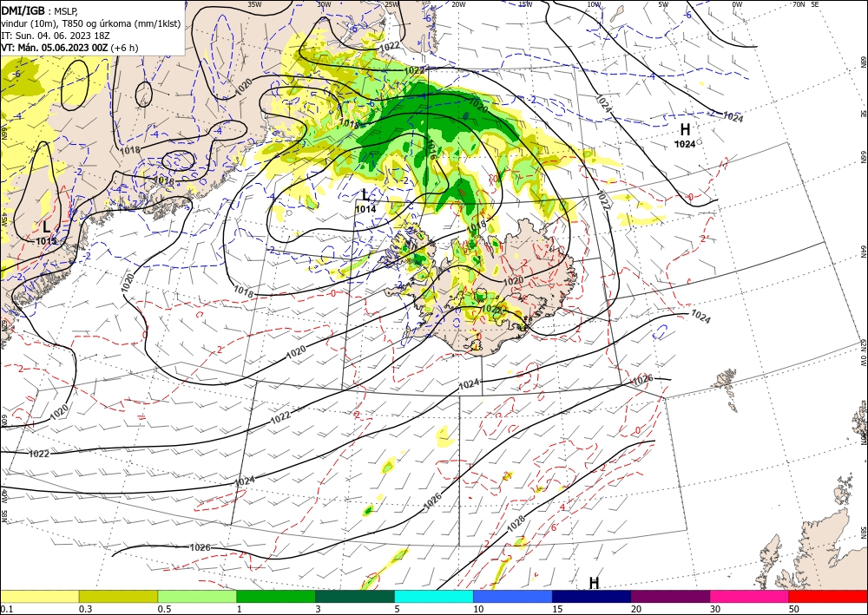Click the 'VT: Mán. 05.06.2023 00Z (+6 h)' line
The height and width of the screenshot is (615, 868).
click(69, 48)
